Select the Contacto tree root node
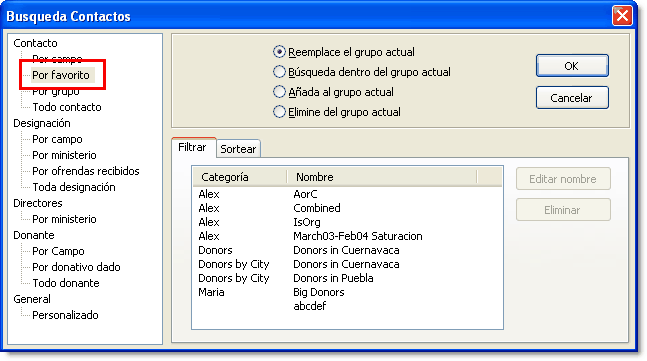Image resolution: width=647 pixels, height=361 pixels. coord(35,43)
